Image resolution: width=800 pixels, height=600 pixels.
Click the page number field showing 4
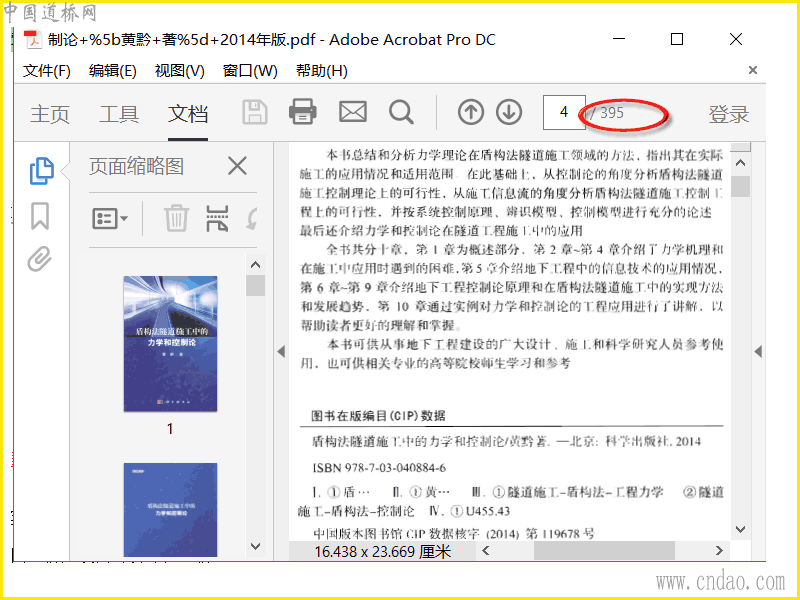coord(564,112)
